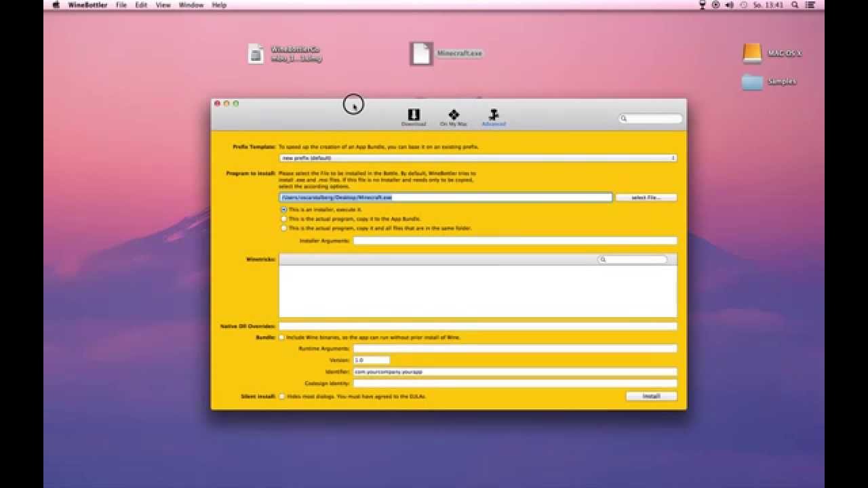The width and height of the screenshot is (868, 488).
Task: Click the Native Dll Overrides field
Action: [478, 326]
